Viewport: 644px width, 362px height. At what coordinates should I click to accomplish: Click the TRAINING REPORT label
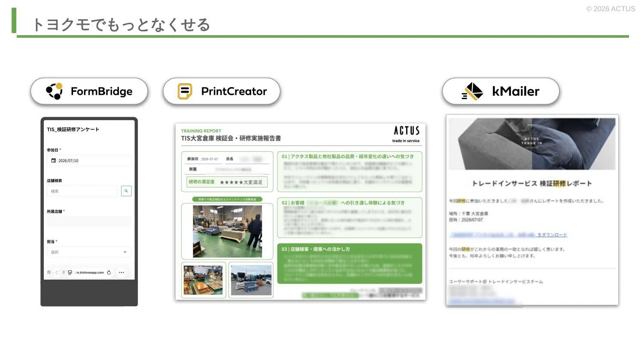[x=201, y=131]
